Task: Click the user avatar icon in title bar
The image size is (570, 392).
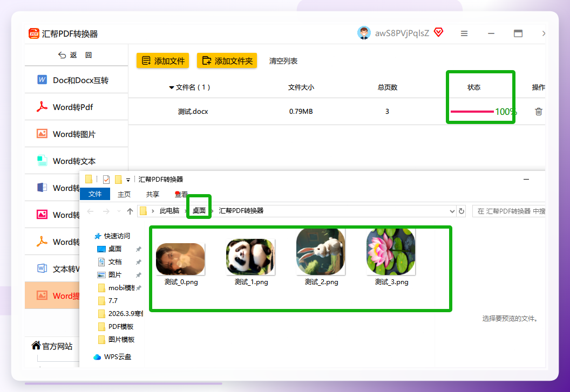Action: click(364, 33)
